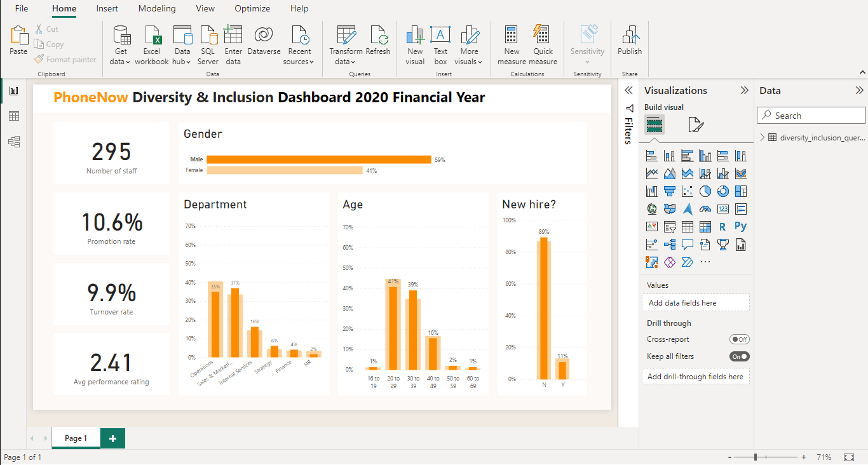The height and width of the screenshot is (465, 868).
Task: Turn off Keep all filters toggle
Action: 740,356
